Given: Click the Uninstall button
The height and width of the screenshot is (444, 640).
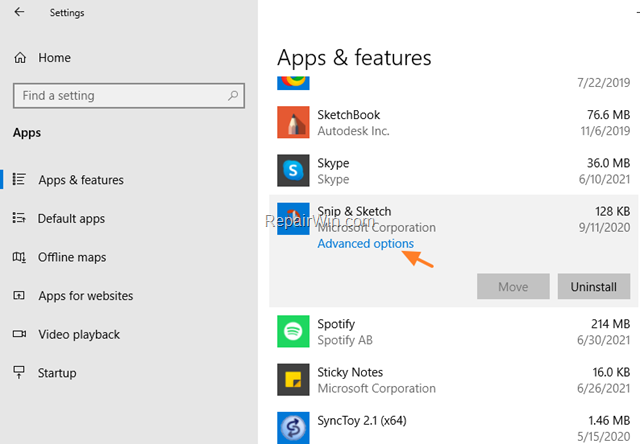Looking at the screenshot, I should tap(594, 286).
